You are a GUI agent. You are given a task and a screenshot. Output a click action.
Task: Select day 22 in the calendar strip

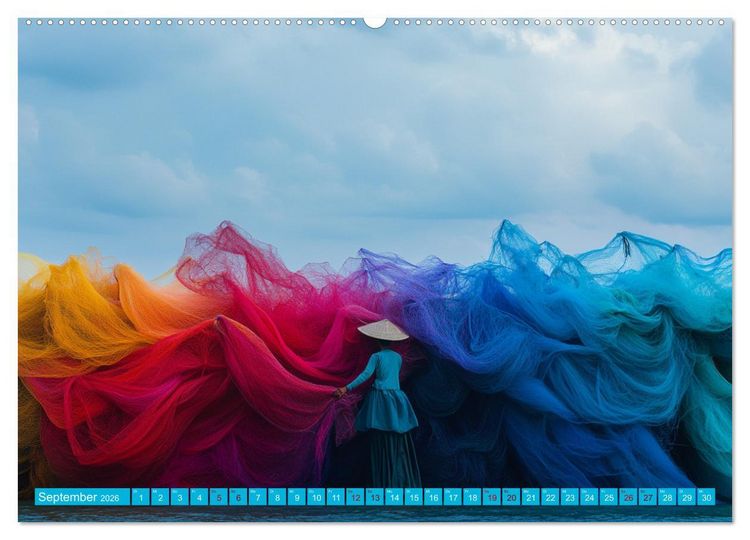click(x=549, y=497)
